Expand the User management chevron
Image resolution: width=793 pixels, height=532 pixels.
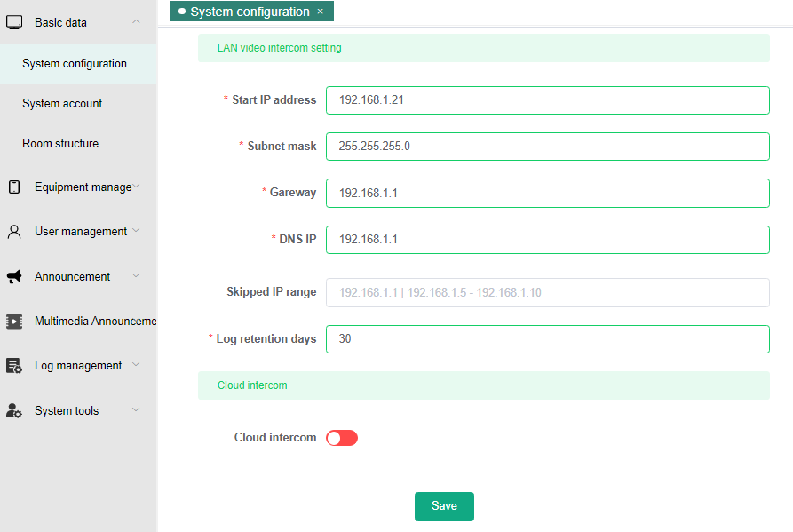click(x=136, y=231)
